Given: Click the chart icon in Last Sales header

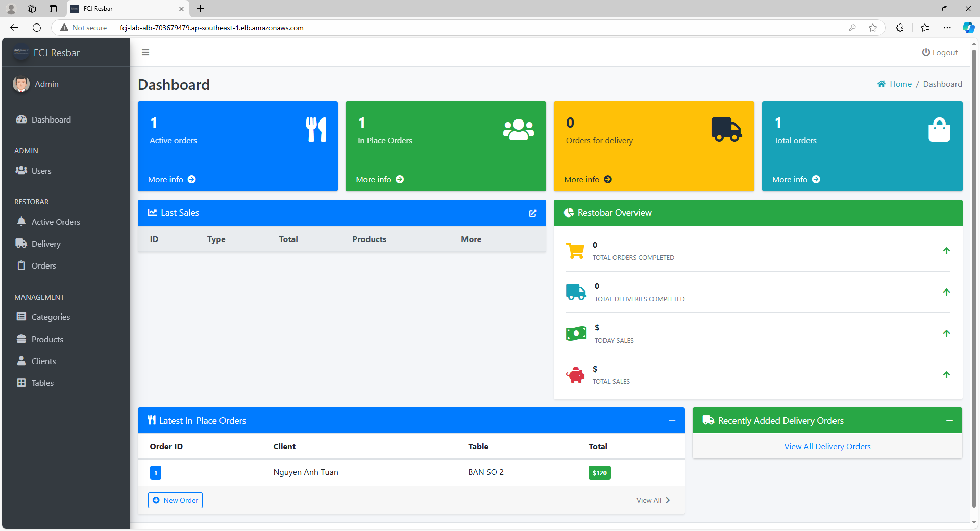Looking at the screenshot, I should tap(152, 212).
